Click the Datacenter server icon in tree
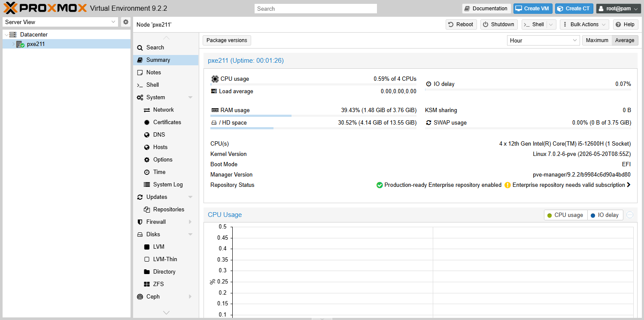The height and width of the screenshot is (320, 644). [13, 34]
